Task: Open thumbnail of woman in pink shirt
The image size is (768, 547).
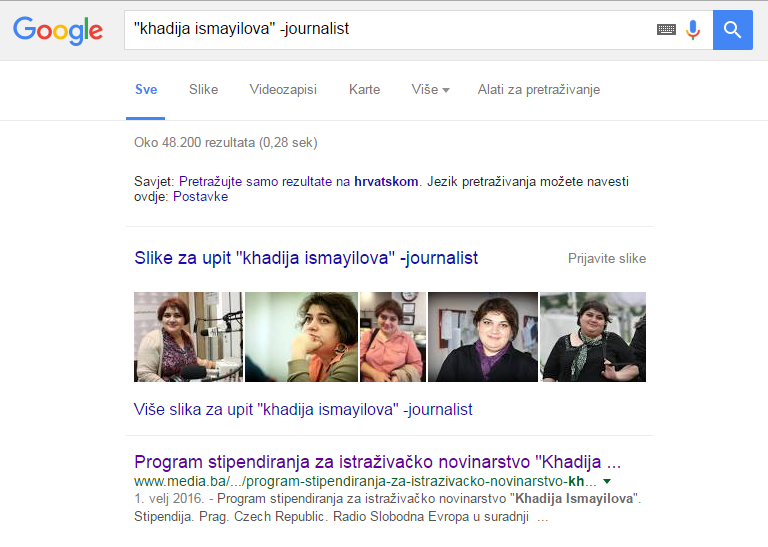Action: (x=393, y=337)
